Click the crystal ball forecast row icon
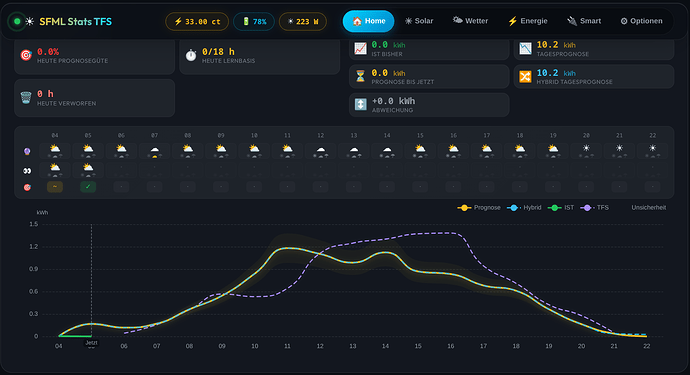 27,151
